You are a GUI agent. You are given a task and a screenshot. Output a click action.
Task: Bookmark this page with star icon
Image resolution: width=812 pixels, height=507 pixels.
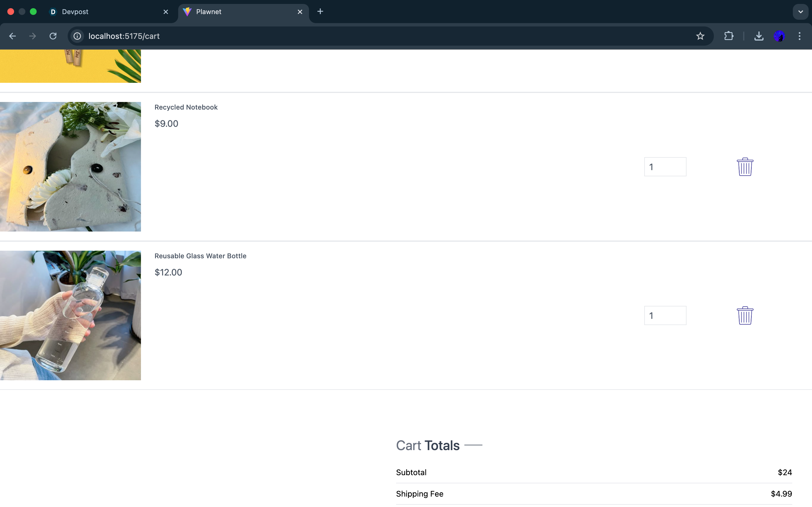click(x=700, y=36)
